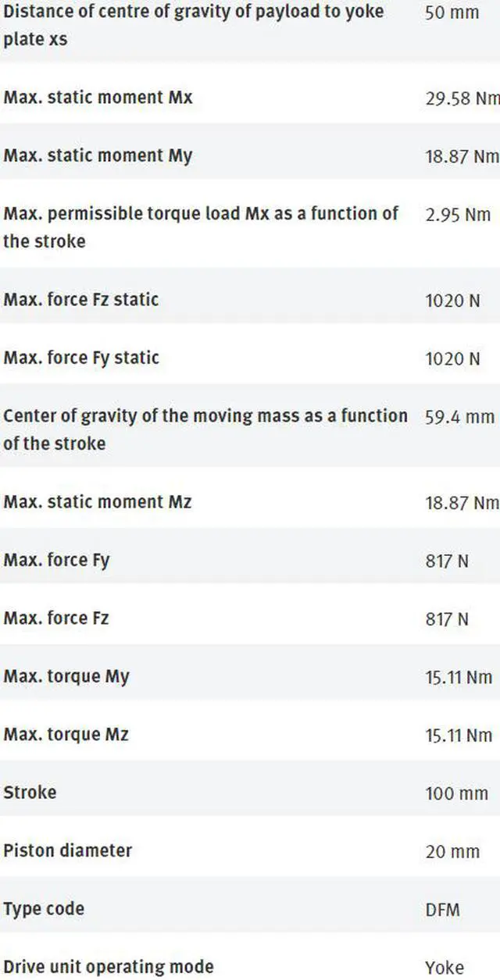Click the 'Max. force Fy' label without static
The image size is (500, 980).
56,560
